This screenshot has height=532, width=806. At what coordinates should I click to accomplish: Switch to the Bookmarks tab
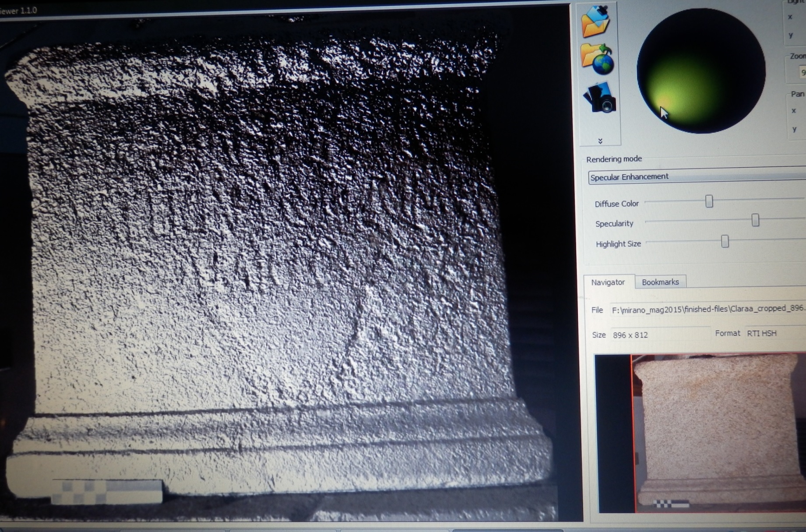[660, 282]
